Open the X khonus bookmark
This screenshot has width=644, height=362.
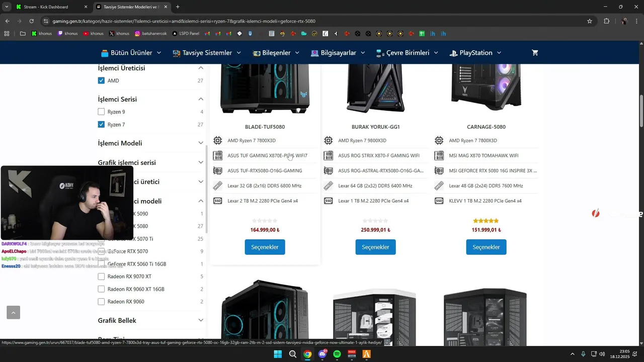119,34
